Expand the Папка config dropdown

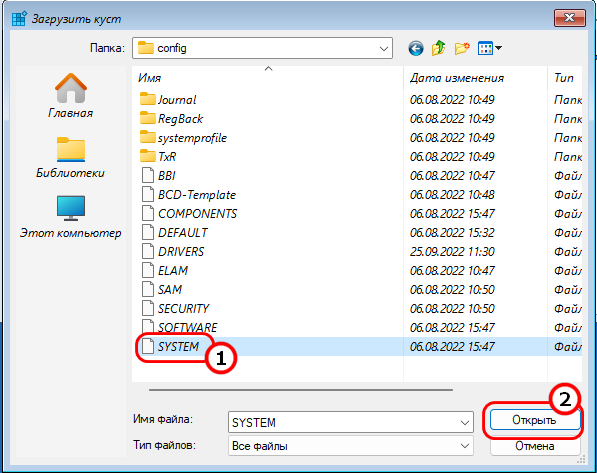point(383,48)
